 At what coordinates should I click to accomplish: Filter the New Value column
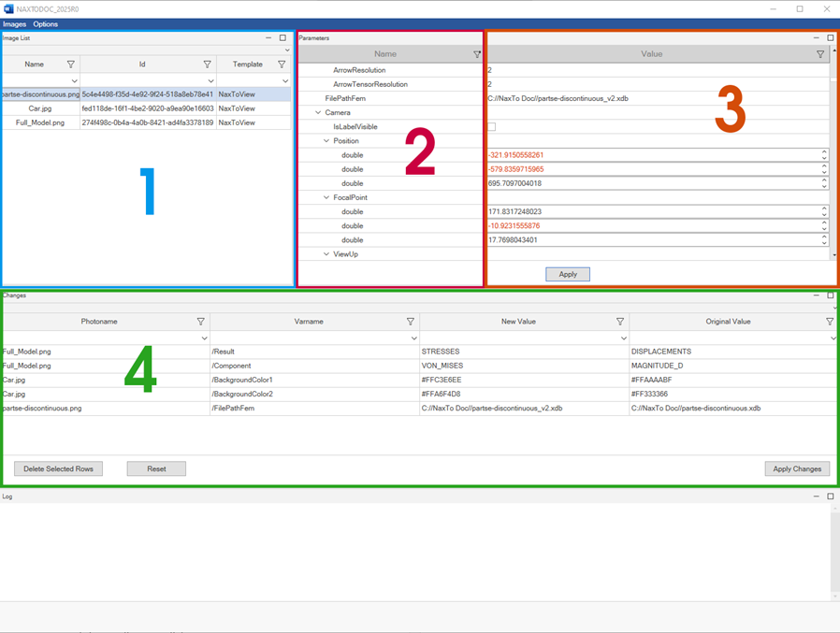tap(620, 322)
